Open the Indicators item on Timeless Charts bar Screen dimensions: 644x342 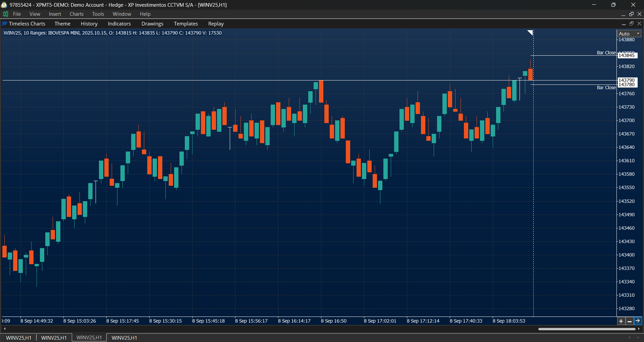click(119, 23)
